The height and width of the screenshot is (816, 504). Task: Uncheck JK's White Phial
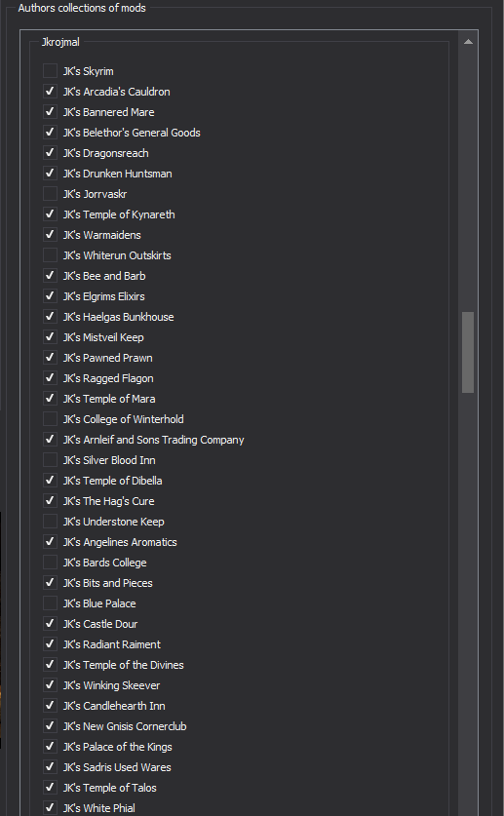(50, 807)
